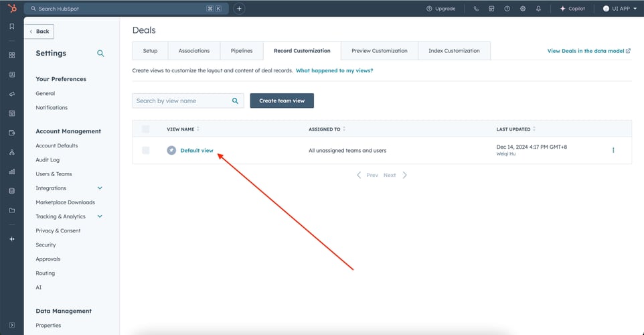Sort by Last Updated column
Screen dimensions: 644x335
click(516, 129)
